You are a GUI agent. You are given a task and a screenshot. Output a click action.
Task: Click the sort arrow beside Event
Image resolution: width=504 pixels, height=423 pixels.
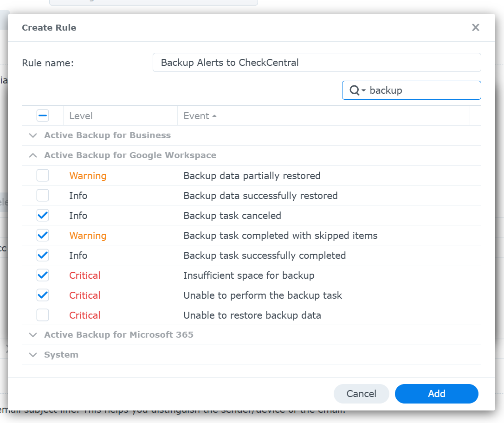tap(214, 116)
